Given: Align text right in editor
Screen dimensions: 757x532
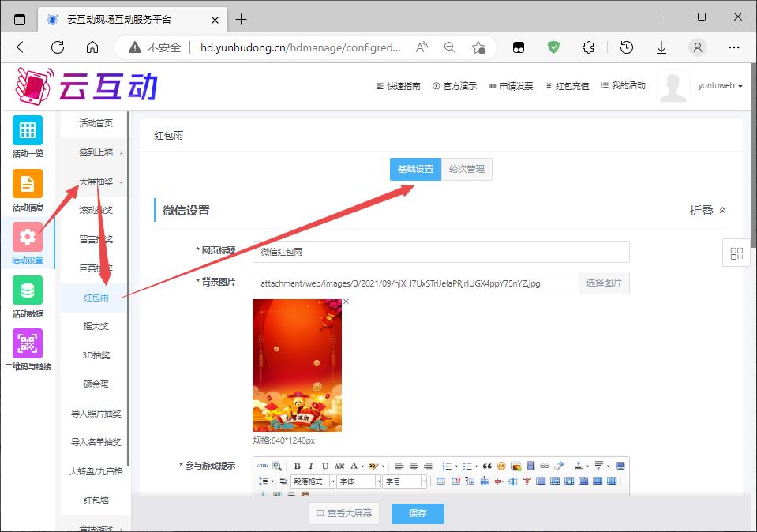Looking at the screenshot, I should 428,466.
